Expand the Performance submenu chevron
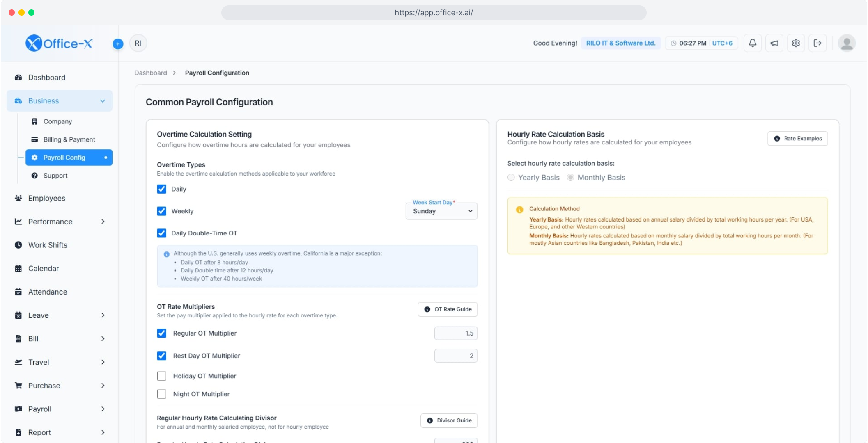 click(103, 221)
